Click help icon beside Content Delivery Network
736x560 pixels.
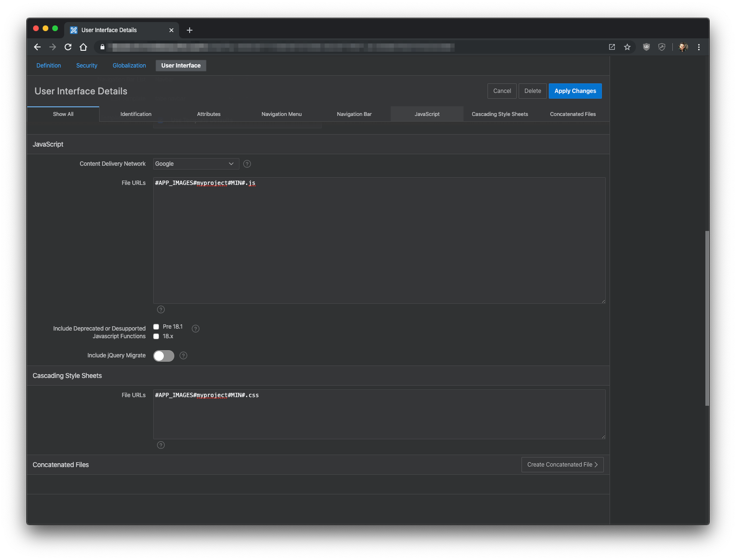point(247,164)
